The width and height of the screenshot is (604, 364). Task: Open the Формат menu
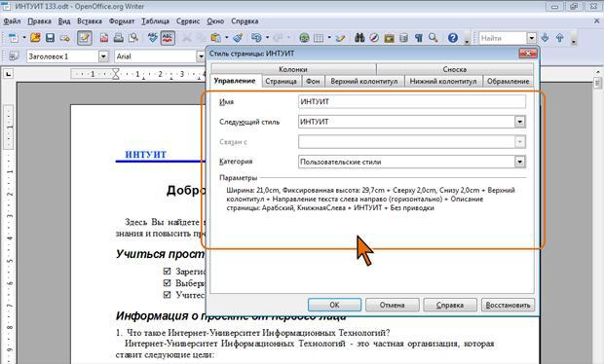(122, 21)
